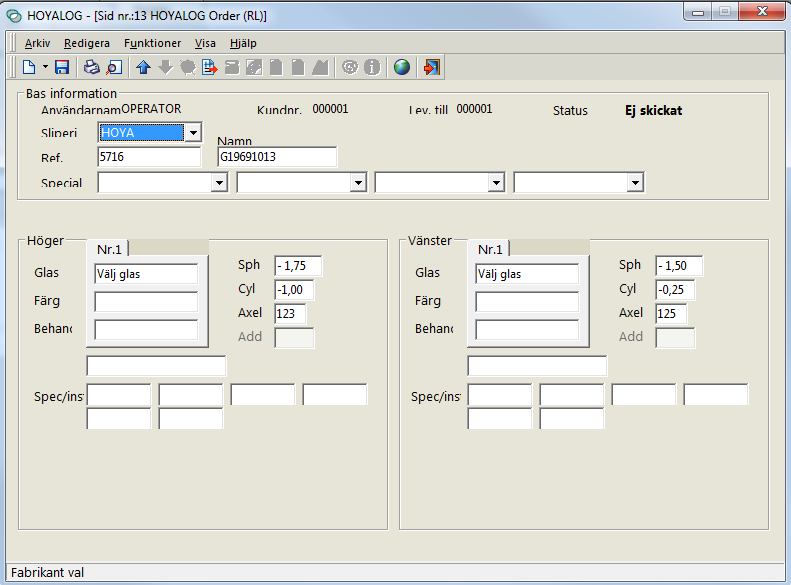The image size is (791, 585).
Task: Print the order
Action: 91,67
